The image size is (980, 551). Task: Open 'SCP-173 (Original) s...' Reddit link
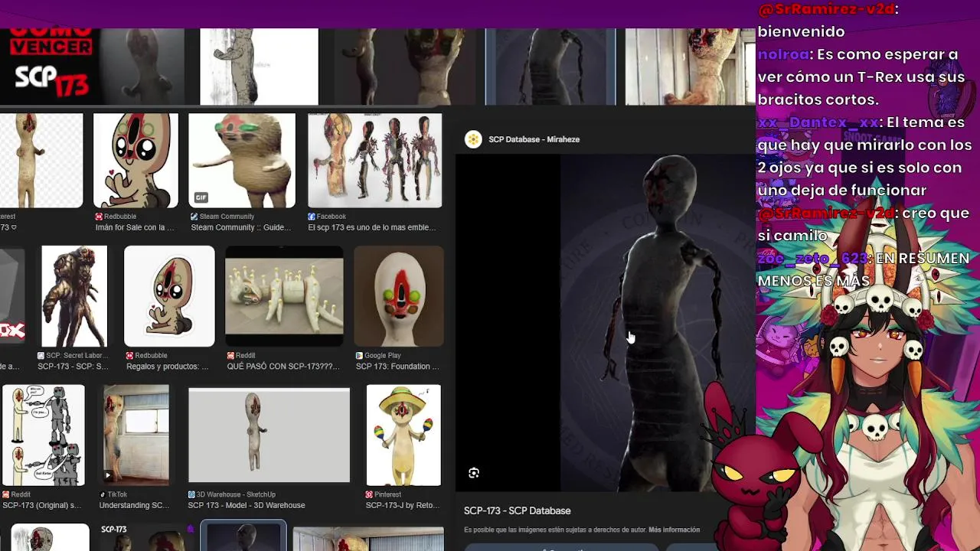41,505
